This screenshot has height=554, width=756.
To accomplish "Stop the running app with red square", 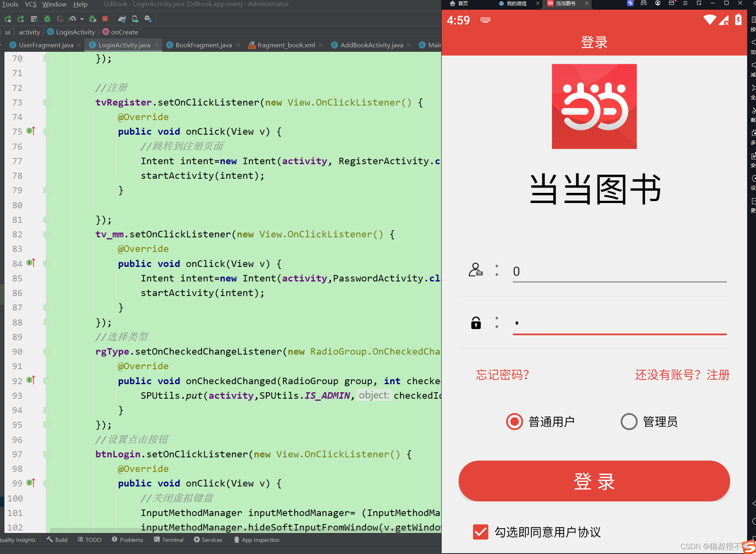I will 105,19.
